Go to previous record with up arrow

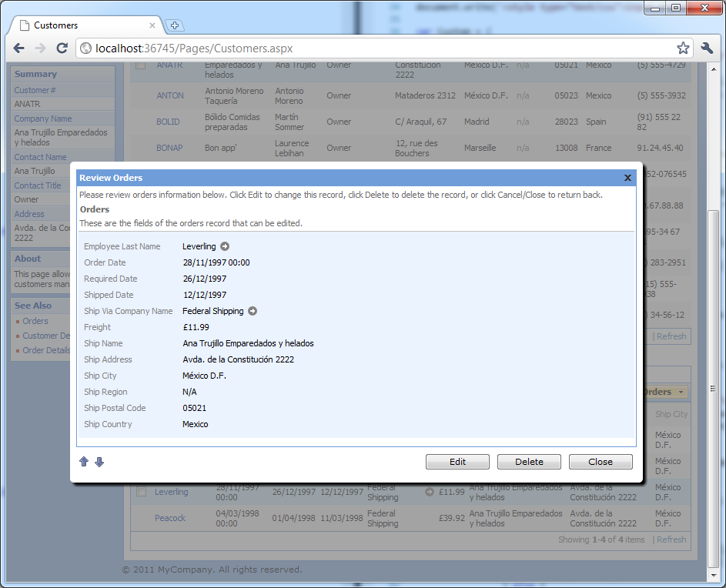[x=84, y=462]
